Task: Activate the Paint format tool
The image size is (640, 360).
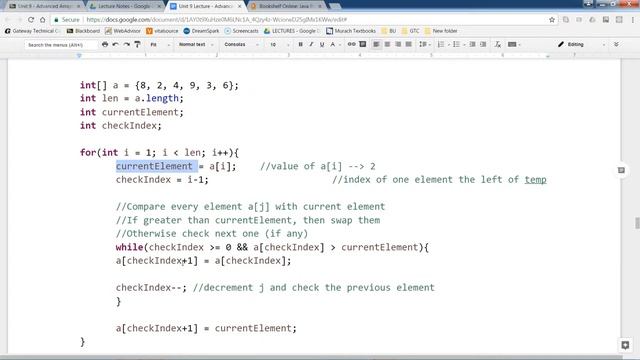Action: pyautogui.click(x=138, y=44)
